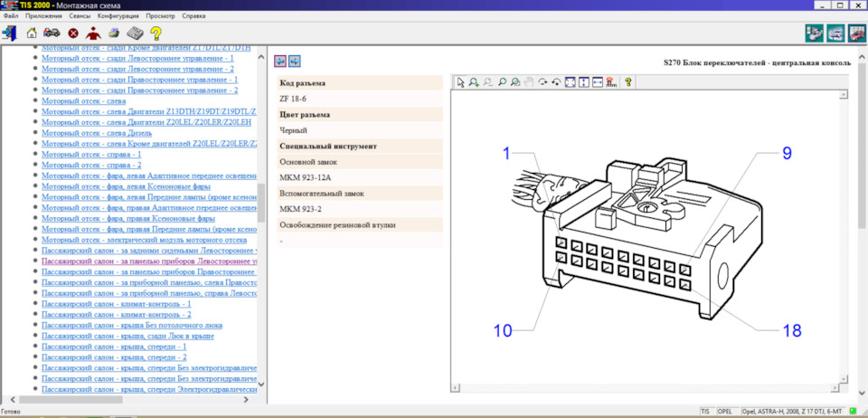
Task: Fit diagram to width
Action: pyautogui.click(x=598, y=82)
